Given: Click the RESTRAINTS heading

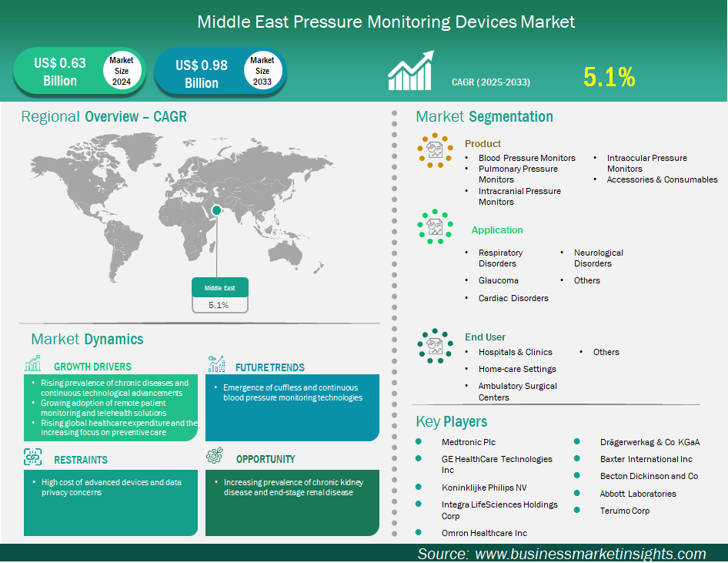Looking at the screenshot, I should tap(80, 460).
